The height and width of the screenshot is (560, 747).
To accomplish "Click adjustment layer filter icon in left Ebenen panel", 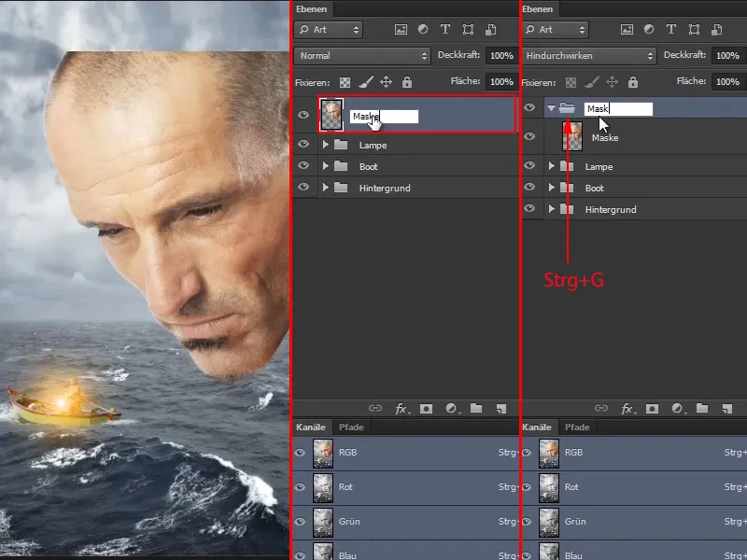I will [x=423, y=29].
